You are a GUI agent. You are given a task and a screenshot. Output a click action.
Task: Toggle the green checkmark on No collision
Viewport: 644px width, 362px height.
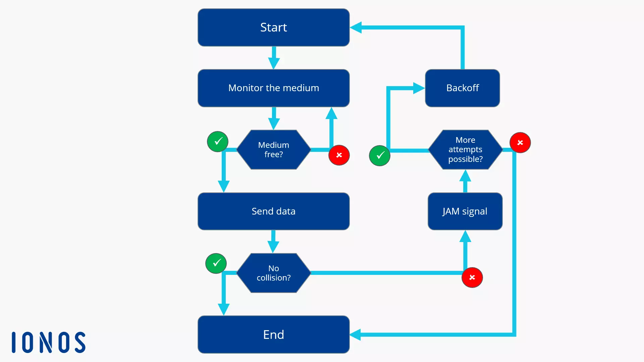click(216, 263)
